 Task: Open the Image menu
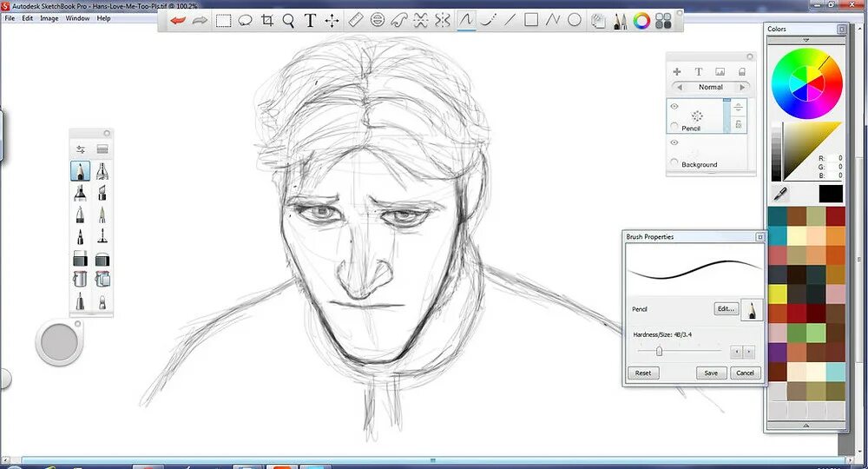tap(49, 18)
